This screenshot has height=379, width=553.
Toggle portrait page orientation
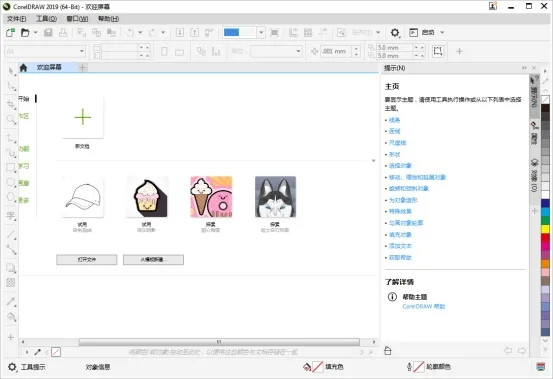point(164,51)
